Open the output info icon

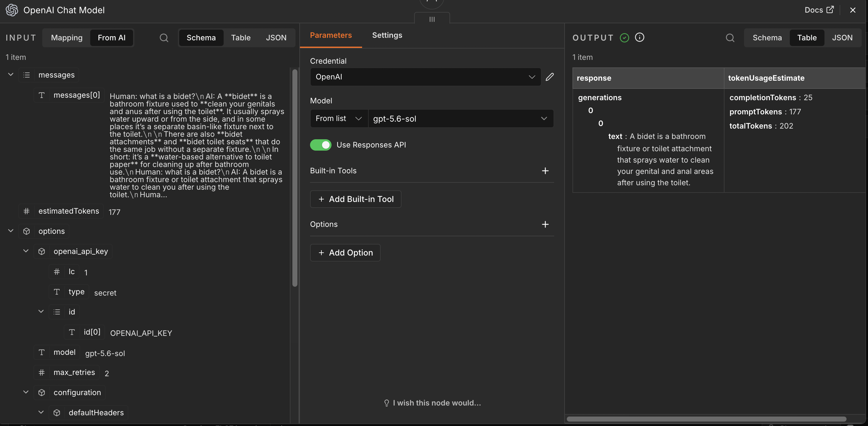pos(639,37)
